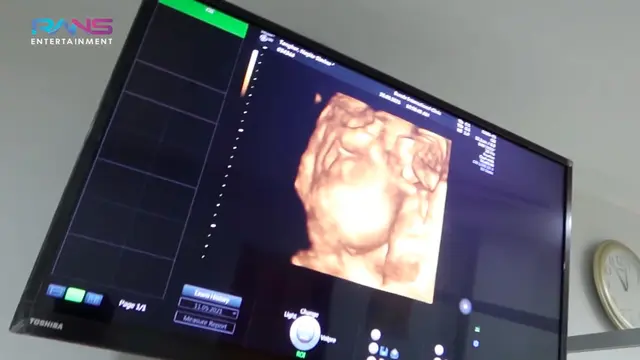Click the green ROI label under trackball
This screenshot has height=360, width=640.
301,355
